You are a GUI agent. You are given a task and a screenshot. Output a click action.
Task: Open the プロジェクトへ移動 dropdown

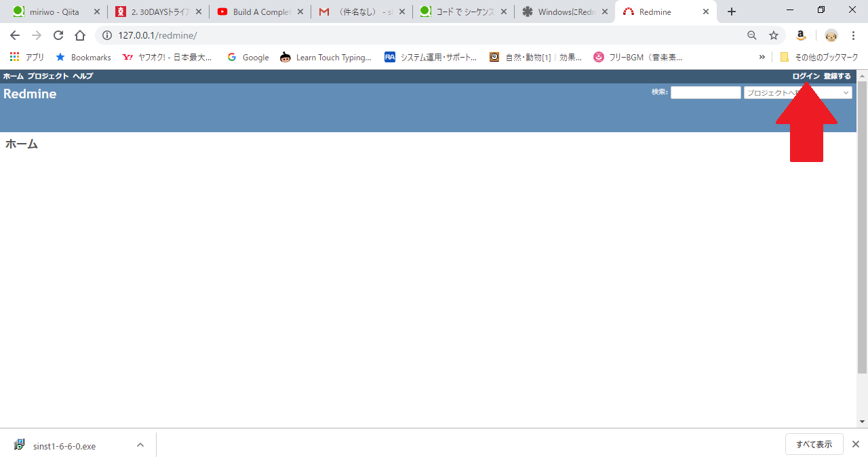pyautogui.click(x=798, y=92)
